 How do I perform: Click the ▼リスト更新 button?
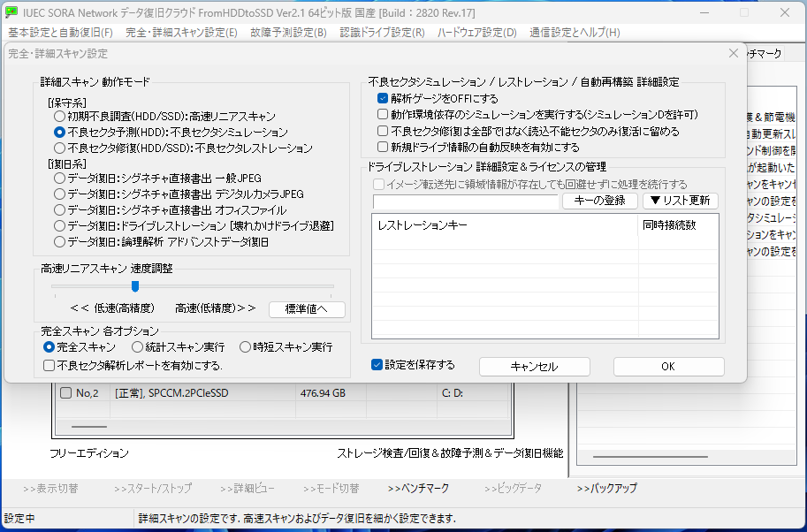coord(679,201)
